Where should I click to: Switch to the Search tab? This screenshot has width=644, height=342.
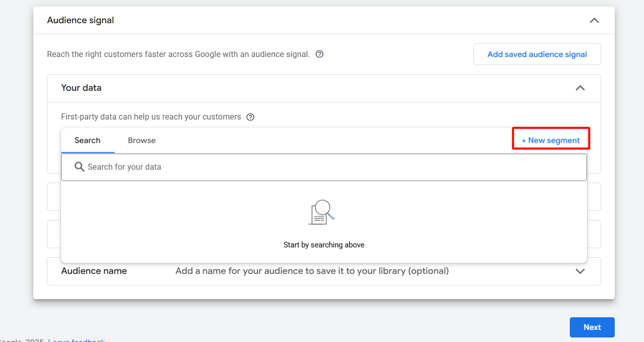pyautogui.click(x=87, y=140)
